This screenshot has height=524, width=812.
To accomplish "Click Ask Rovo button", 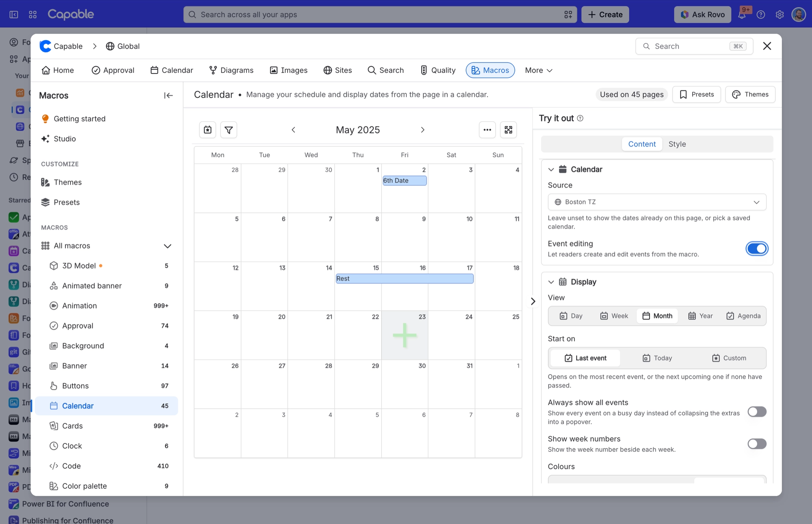I will point(702,15).
